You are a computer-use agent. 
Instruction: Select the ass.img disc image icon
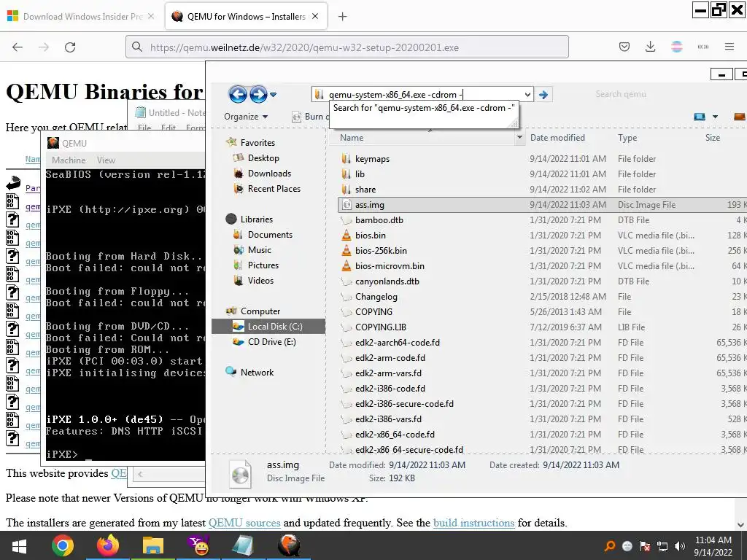point(347,205)
